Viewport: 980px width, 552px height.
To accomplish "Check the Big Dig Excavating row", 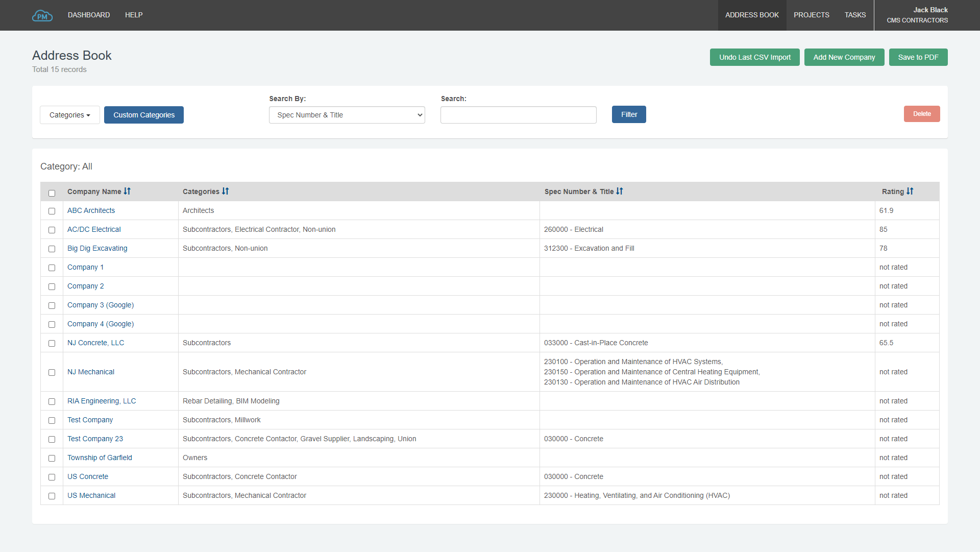I will pyautogui.click(x=52, y=249).
